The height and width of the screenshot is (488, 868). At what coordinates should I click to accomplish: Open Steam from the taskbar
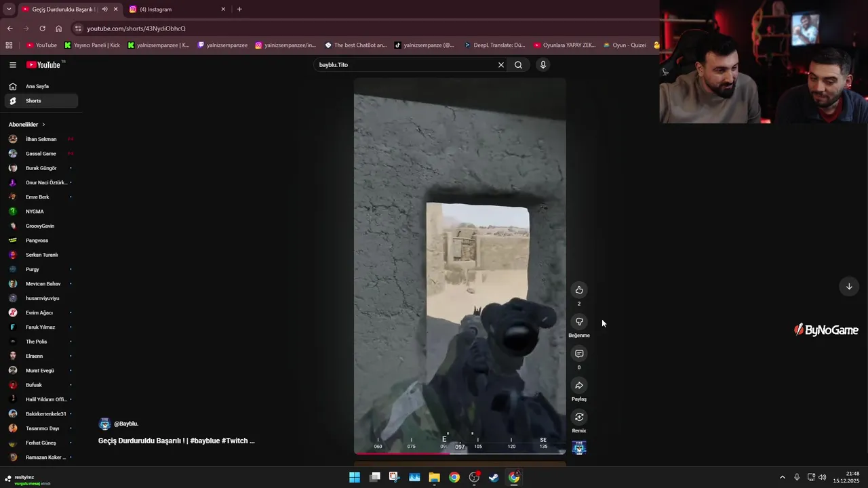494,477
